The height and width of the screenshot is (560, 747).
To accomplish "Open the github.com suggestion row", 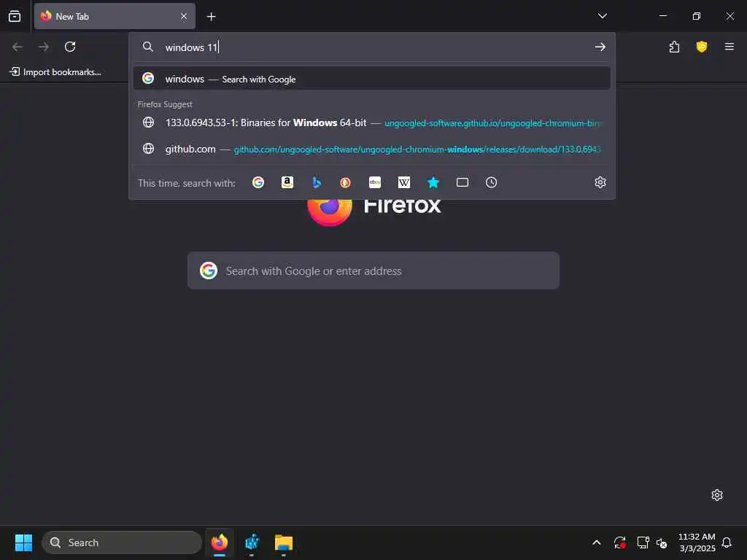I will coord(371,149).
